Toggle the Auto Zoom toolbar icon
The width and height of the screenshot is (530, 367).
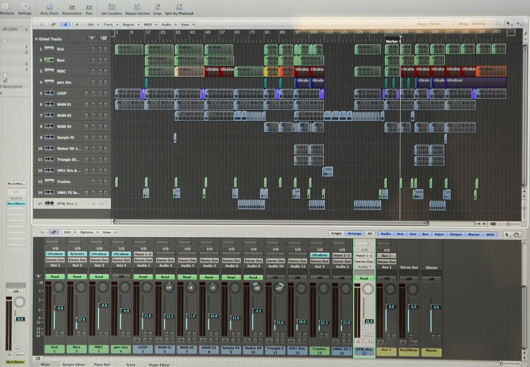(x=49, y=7)
